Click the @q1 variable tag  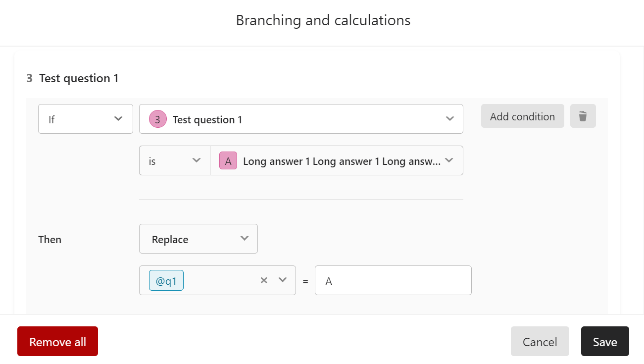(x=166, y=280)
